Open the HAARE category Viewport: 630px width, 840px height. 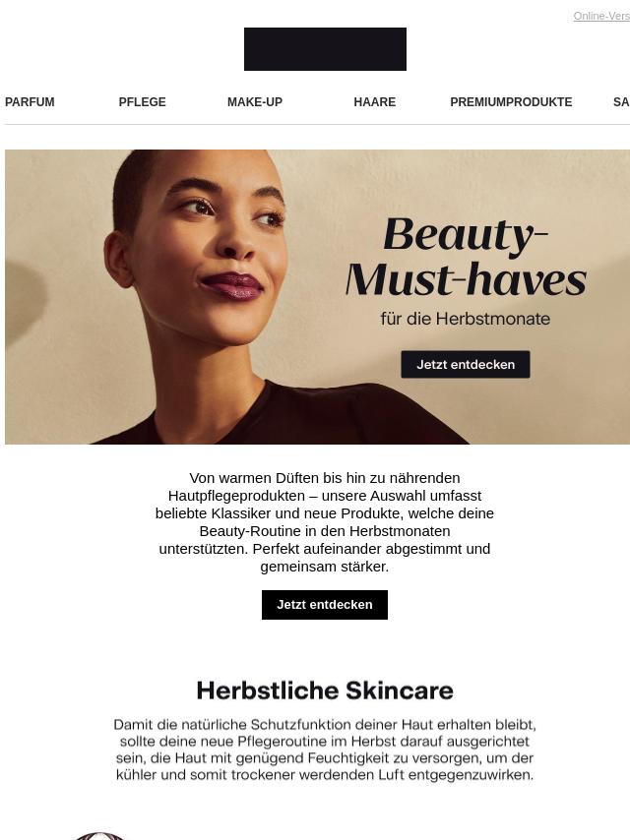375,101
